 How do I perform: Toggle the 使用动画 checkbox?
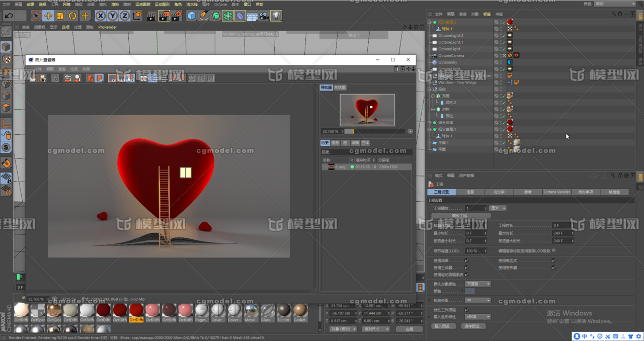click(466, 261)
